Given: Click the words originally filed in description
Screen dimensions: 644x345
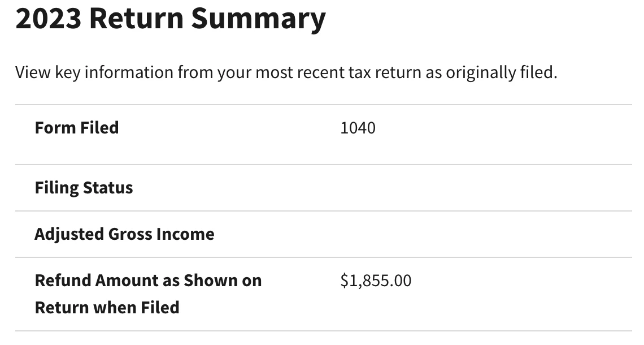Looking at the screenshot, I should click(502, 73).
